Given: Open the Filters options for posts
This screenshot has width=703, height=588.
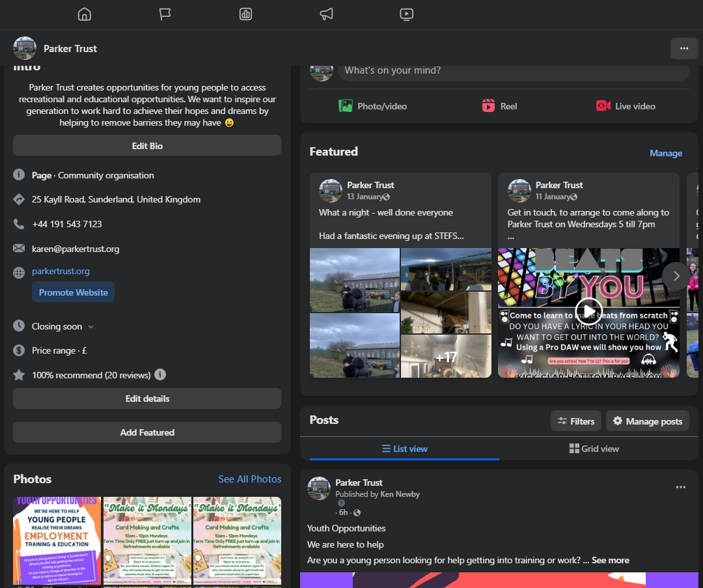Looking at the screenshot, I should pos(575,421).
